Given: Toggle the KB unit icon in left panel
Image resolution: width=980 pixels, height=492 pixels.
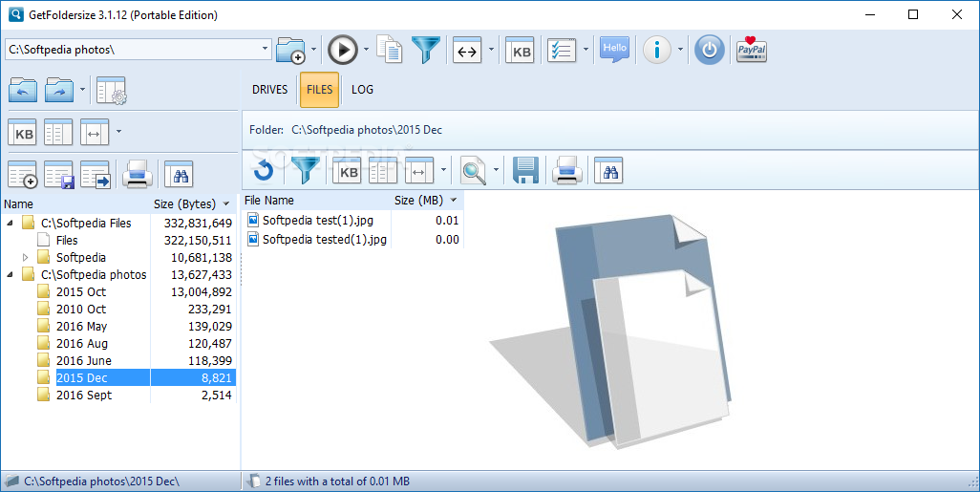Looking at the screenshot, I should click(x=23, y=133).
